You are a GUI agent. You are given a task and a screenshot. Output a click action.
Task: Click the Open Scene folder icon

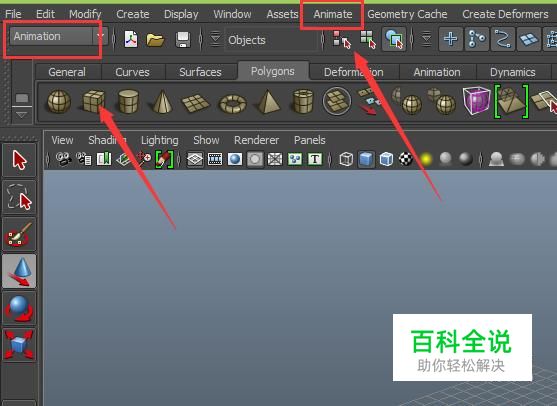click(x=155, y=39)
